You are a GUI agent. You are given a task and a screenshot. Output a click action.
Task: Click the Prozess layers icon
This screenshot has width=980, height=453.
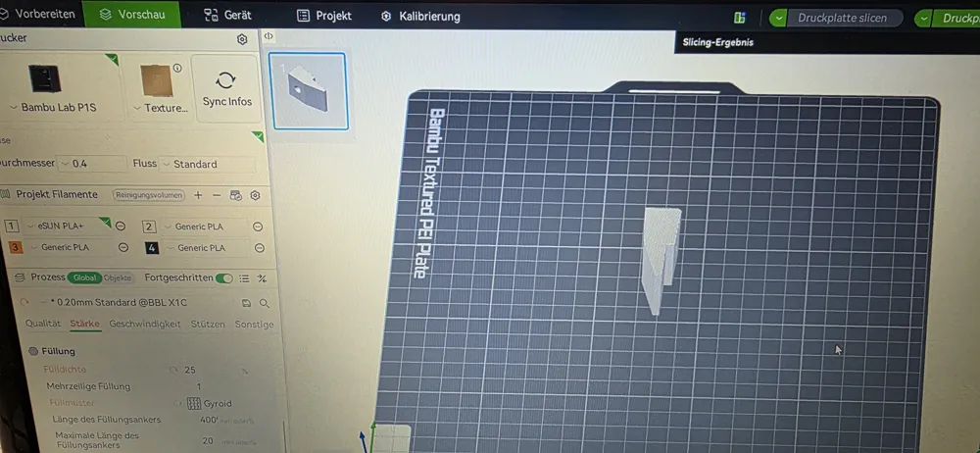20,277
